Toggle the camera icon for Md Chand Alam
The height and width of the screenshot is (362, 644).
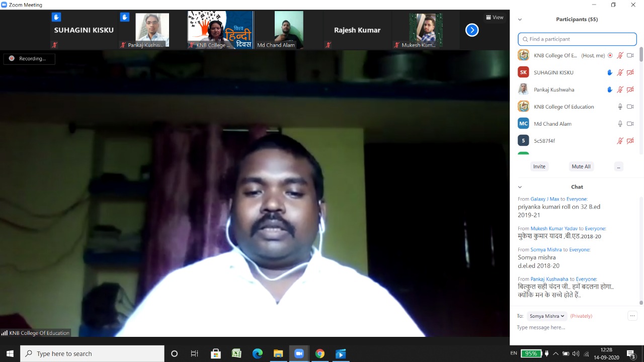630,124
